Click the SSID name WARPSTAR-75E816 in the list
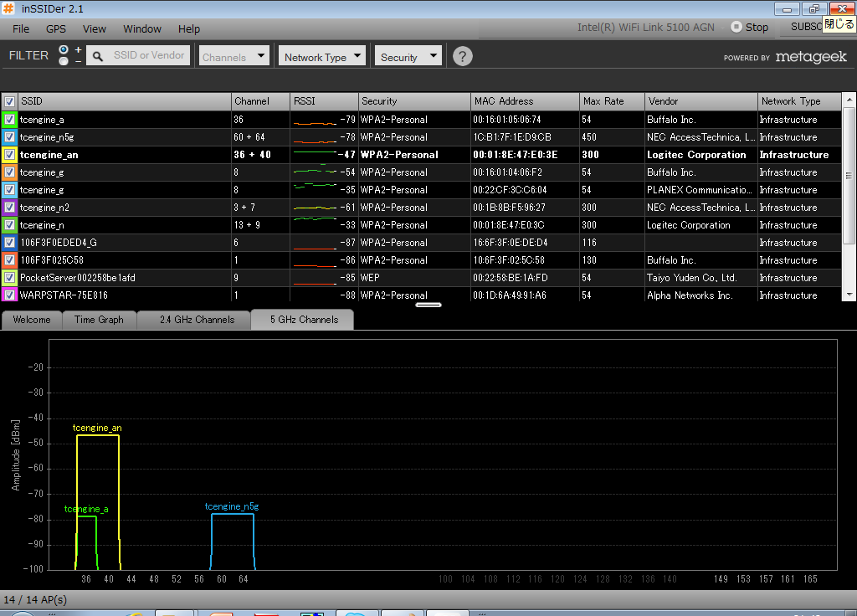The width and height of the screenshot is (857, 616). 64,295
